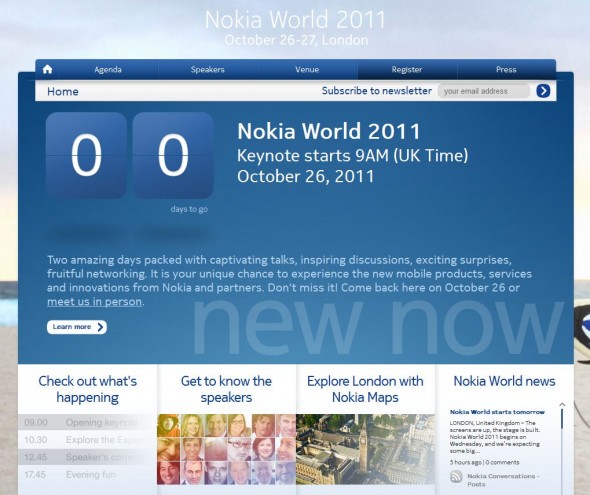The height and width of the screenshot is (495, 590).
Task: Switch to the Venue tab
Action: (307, 70)
